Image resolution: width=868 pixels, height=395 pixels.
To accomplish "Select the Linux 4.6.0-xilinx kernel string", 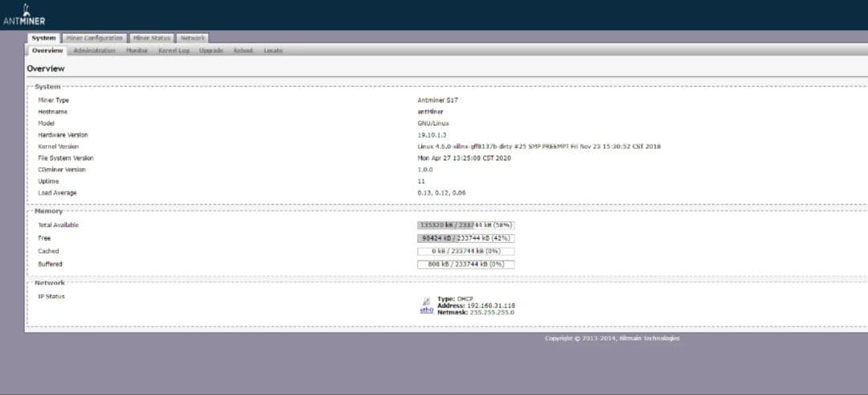I will pos(538,146).
